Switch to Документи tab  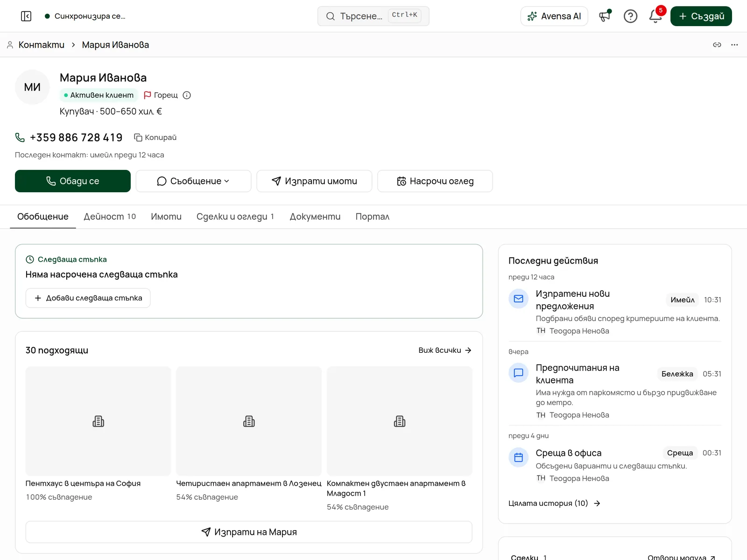pos(315,217)
